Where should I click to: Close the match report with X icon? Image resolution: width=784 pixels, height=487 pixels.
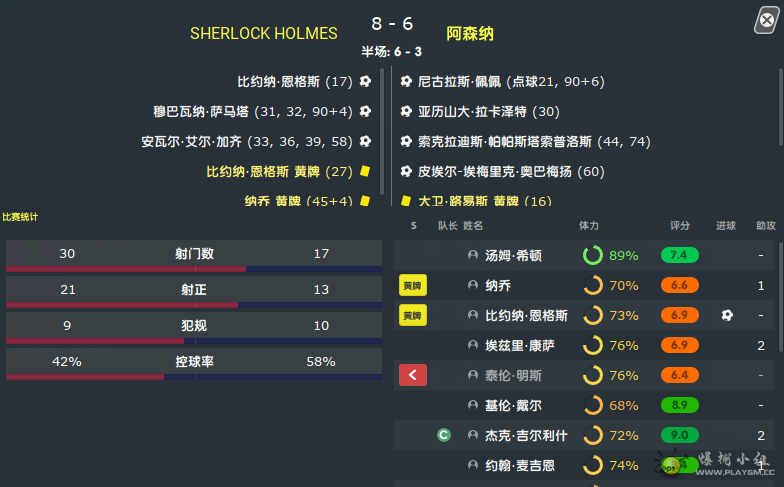(766, 20)
